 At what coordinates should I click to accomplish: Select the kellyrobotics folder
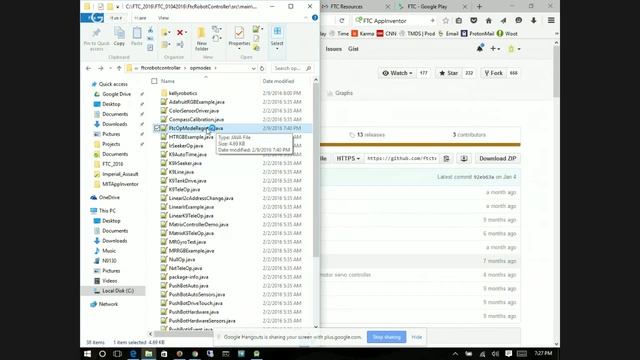(183, 93)
